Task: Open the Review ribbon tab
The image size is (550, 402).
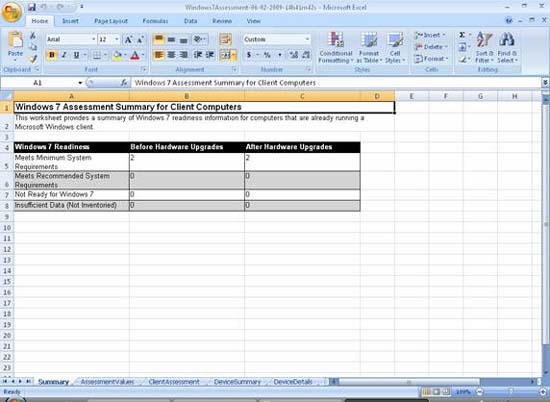Action: pos(222,21)
